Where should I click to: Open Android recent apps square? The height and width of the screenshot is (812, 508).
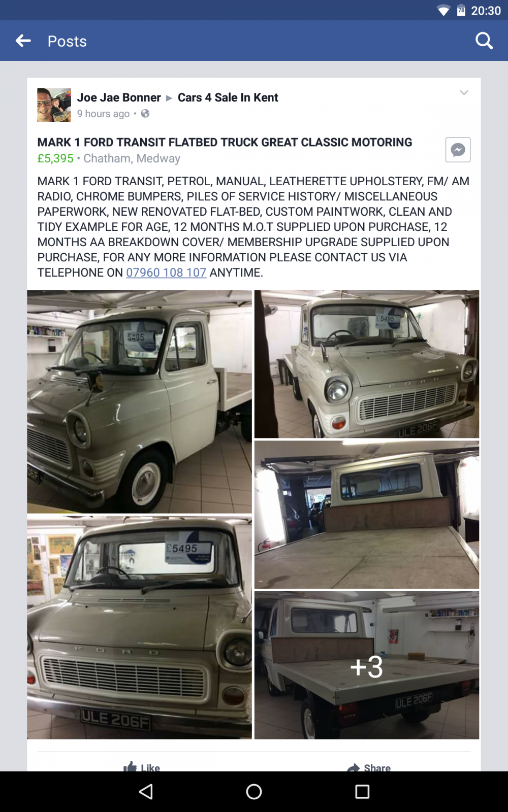coord(362,791)
